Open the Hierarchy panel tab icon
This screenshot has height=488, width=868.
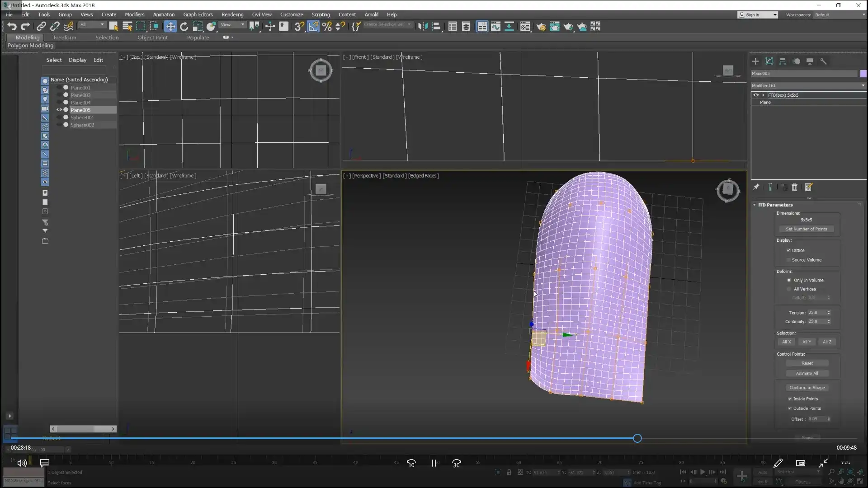tap(783, 61)
